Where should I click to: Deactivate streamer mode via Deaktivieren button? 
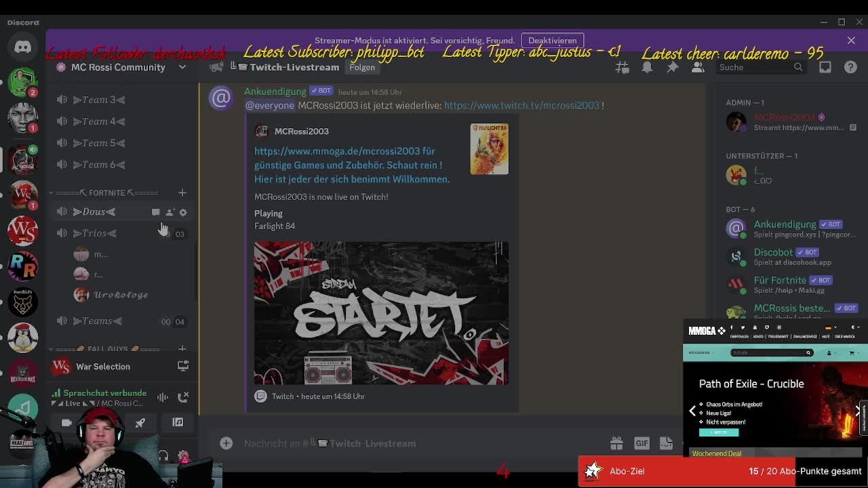click(x=552, y=41)
